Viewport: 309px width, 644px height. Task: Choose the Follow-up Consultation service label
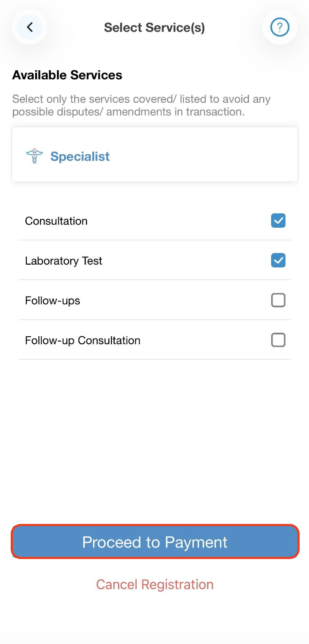[x=83, y=341]
